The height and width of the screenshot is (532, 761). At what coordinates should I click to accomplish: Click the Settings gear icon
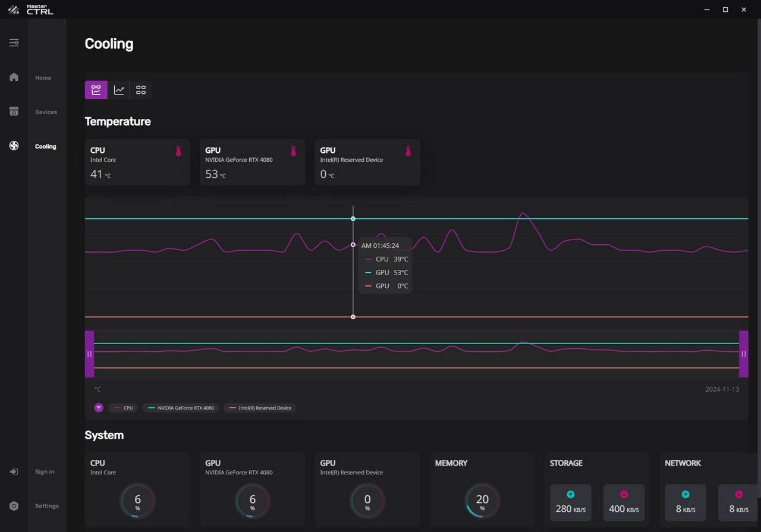pos(14,506)
